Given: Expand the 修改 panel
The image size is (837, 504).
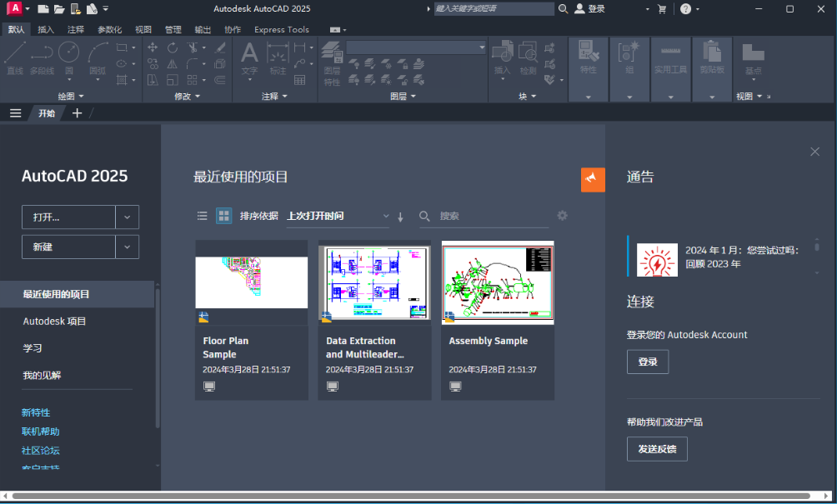Looking at the screenshot, I should pyautogui.click(x=188, y=96).
